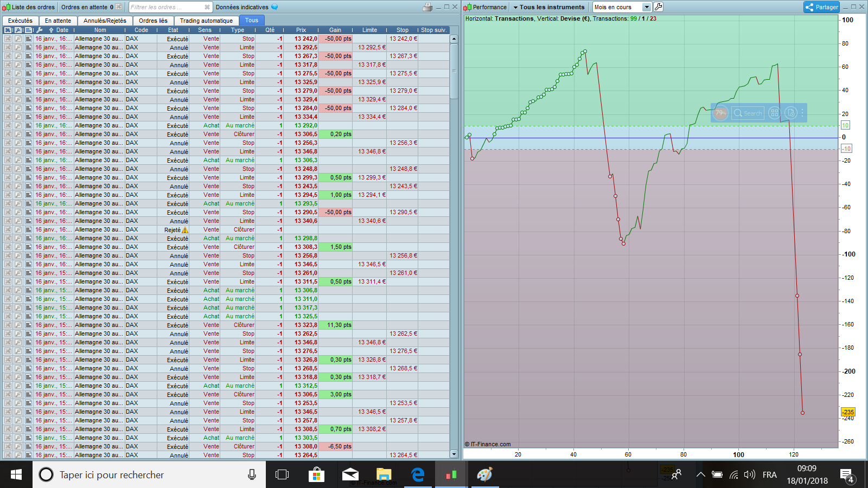The height and width of the screenshot is (488, 868).
Task: Click the Taper ici pour rechercher search box
Action: [x=149, y=474]
